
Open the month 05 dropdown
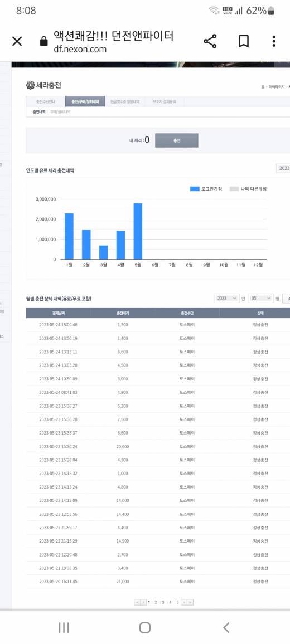pyautogui.click(x=260, y=298)
